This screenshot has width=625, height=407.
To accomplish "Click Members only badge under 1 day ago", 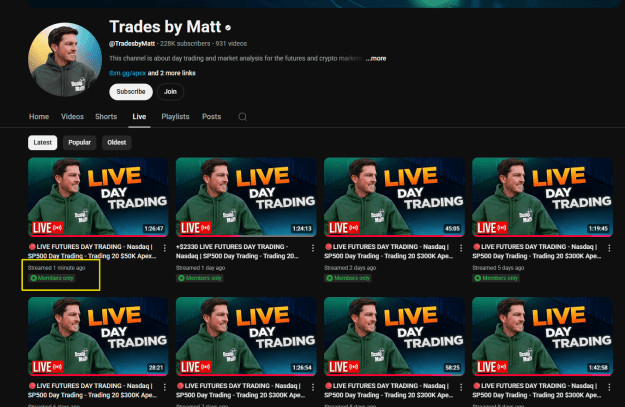I will [x=200, y=278].
